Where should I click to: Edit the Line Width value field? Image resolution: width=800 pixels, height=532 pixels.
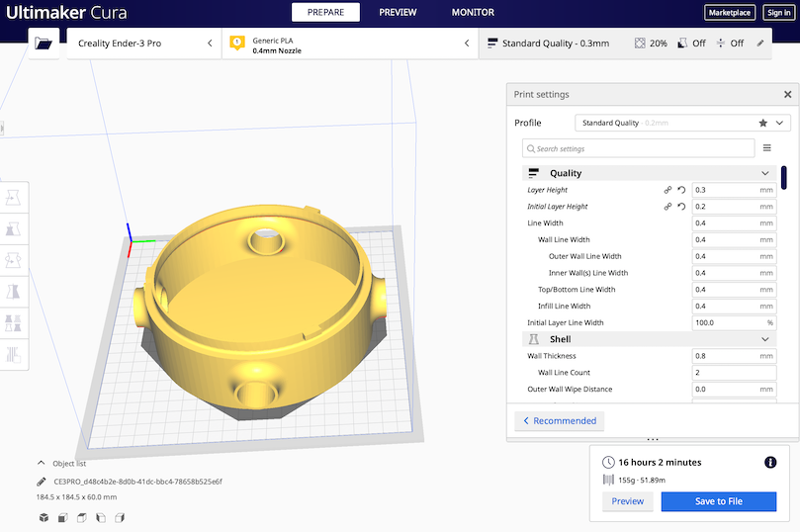click(x=734, y=222)
